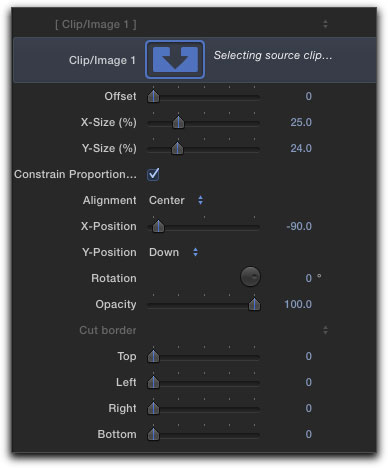
Task: Toggle the Constrain Proportions checkbox
Action: click(x=153, y=174)
